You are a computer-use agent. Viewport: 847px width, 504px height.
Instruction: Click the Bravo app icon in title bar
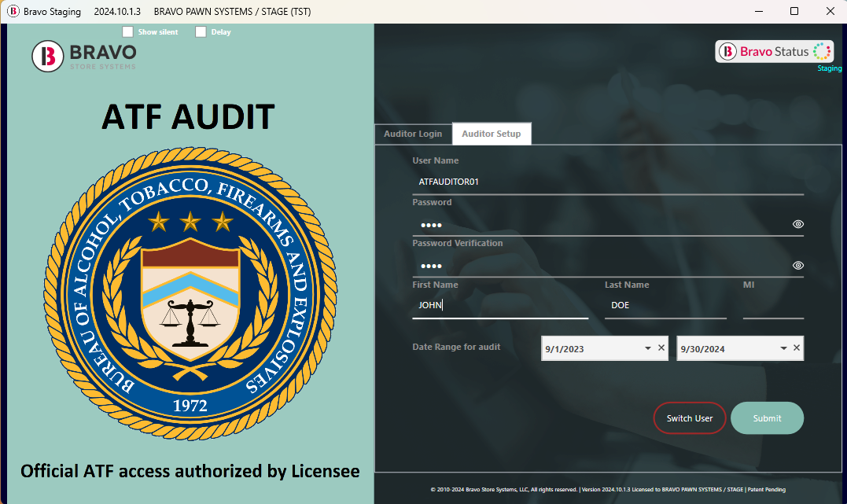[x=13, y=11]
